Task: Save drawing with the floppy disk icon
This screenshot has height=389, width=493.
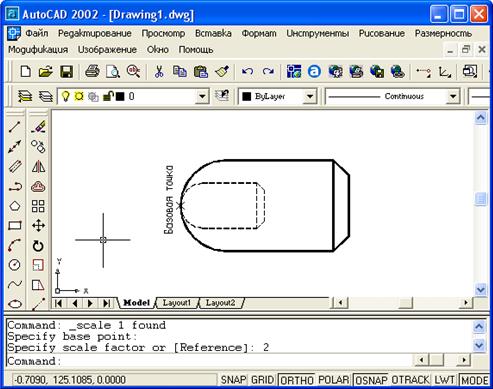Action: click(x=66, y=72)
